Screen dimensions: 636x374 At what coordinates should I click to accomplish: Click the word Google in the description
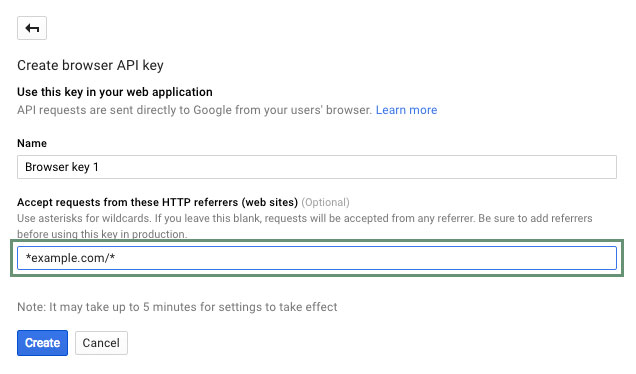tap(212, 110)
